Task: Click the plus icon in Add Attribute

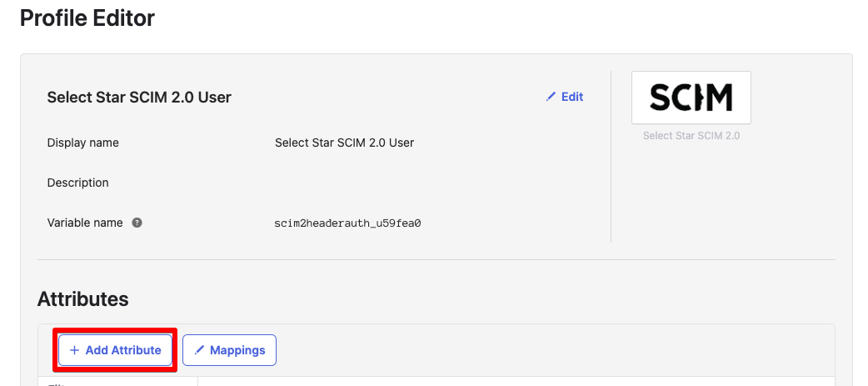Action: click(x=74, y=350)
